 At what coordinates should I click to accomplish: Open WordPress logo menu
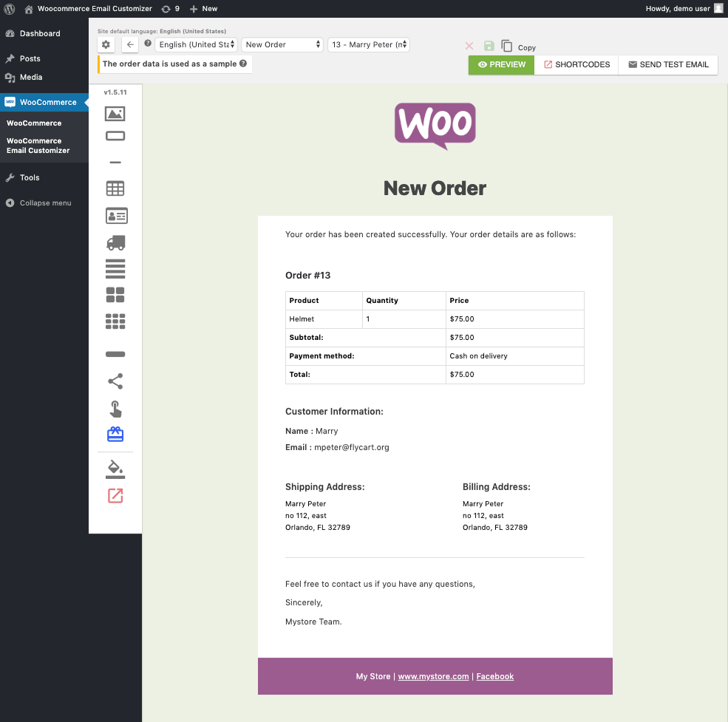10,9
